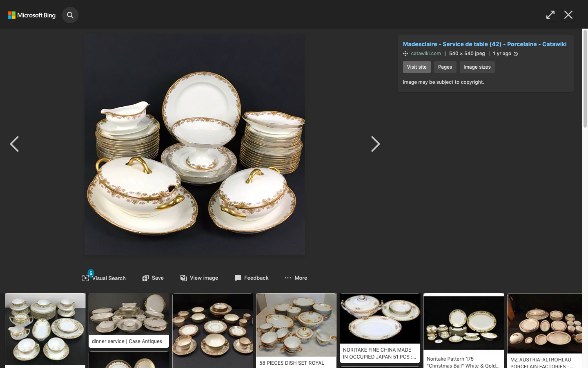This screenshot has height=368, width=588.
Task: Click the search magnifier icon
Action: 70,15
